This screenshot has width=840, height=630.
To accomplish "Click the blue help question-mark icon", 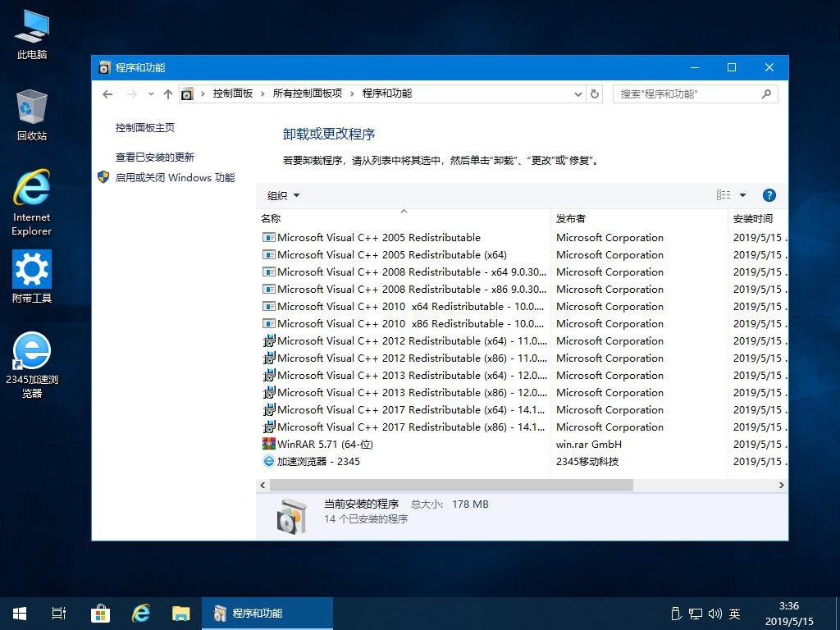I will click(769, 195).
